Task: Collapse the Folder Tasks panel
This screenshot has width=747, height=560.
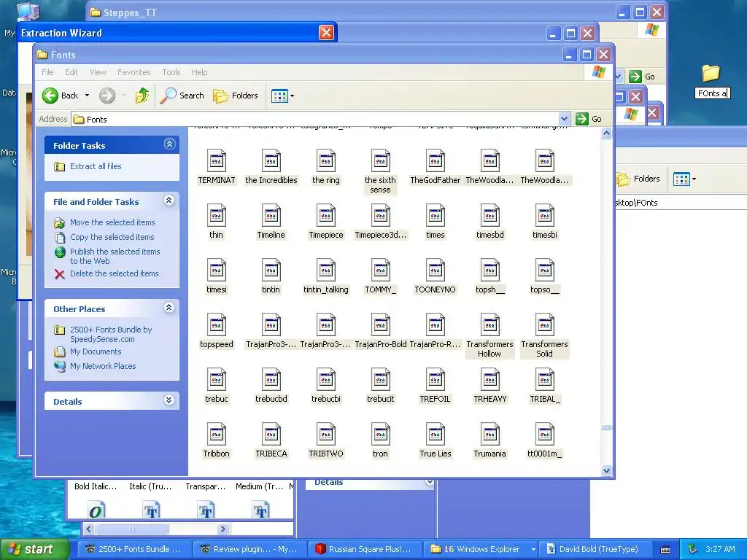Action: [x=169, y=144]
